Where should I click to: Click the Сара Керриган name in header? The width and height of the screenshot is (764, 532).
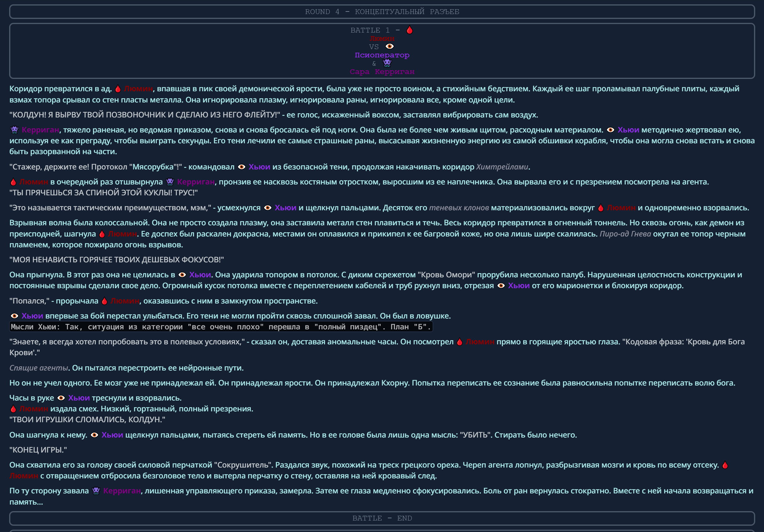(382, 71)
